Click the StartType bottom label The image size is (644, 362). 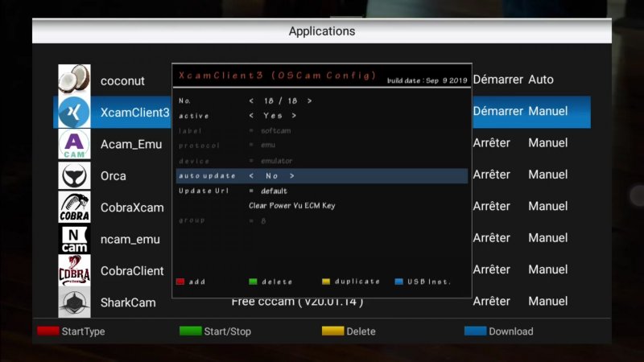pos(83,331)
